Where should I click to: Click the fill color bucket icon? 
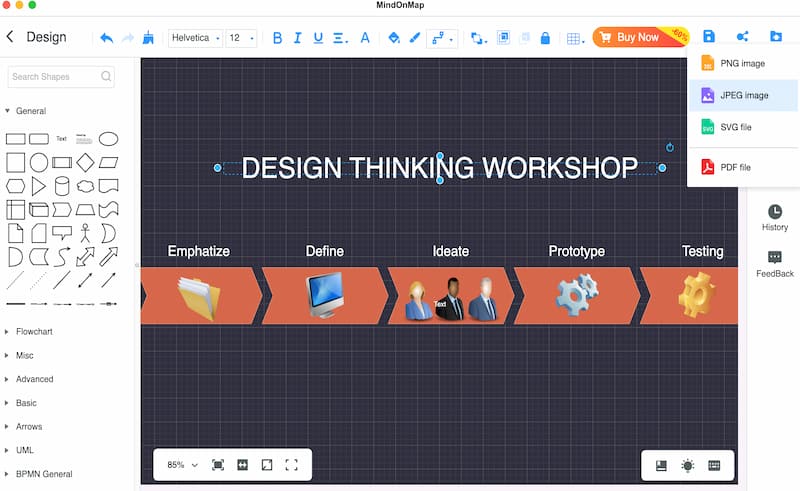(393, 38)
